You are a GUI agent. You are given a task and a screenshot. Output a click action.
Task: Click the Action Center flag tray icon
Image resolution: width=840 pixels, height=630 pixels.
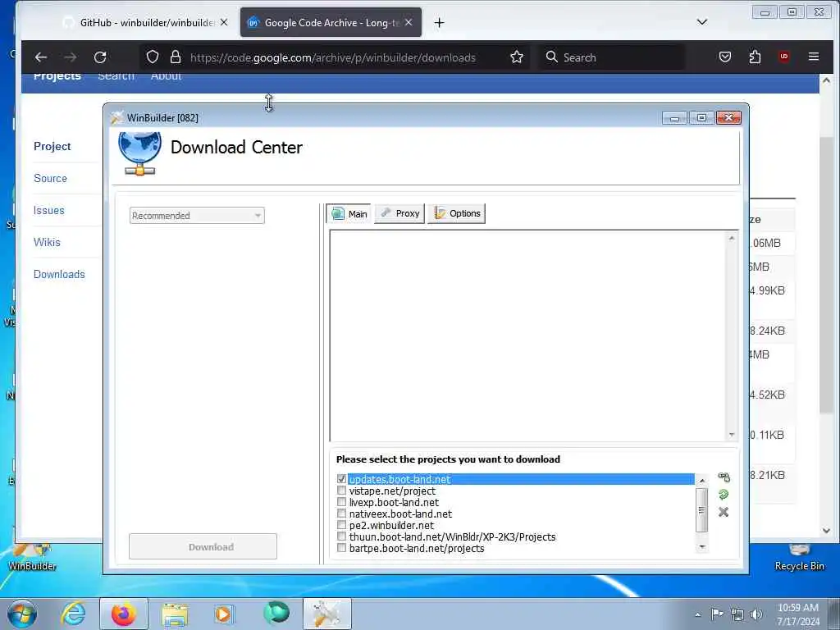[717, 614]
